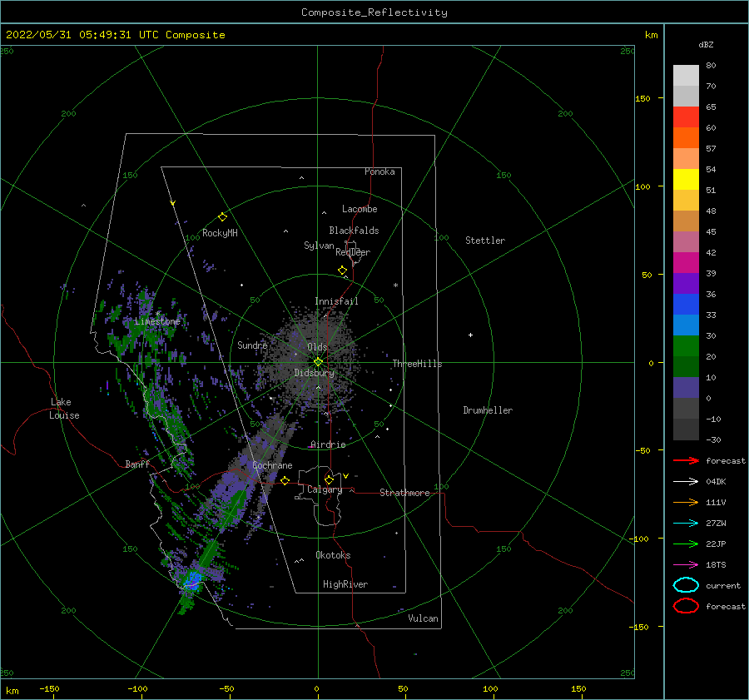The width and height of the screenshot is (749, 700).
Task: Click the magenta 18TS arrow in legend
Action: (x=686, y=565)
